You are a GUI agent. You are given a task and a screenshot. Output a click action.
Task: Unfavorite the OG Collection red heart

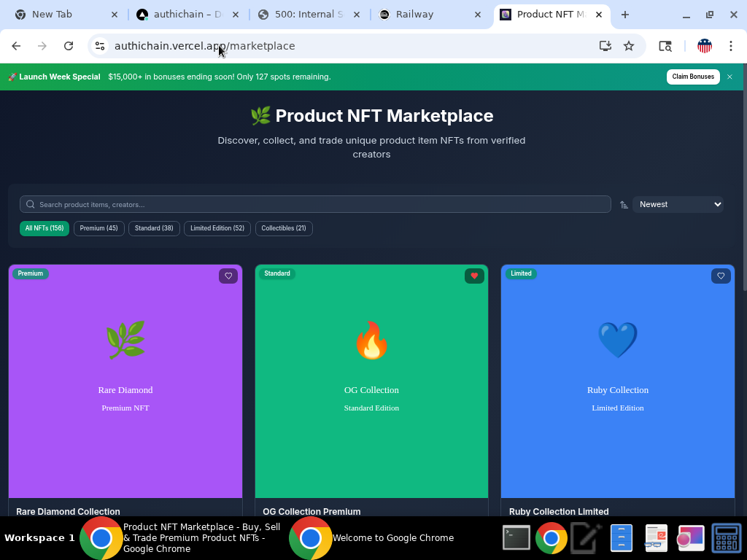[474, 276]
